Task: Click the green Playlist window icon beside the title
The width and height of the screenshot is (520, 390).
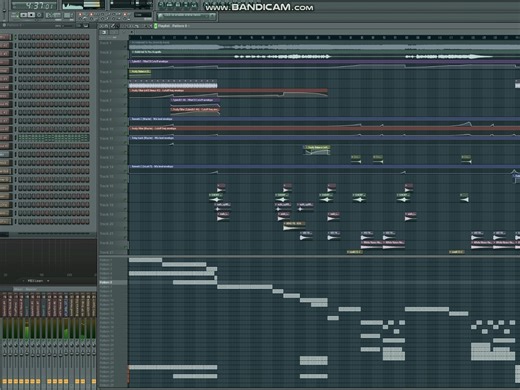Action: (x=155, y=26)
